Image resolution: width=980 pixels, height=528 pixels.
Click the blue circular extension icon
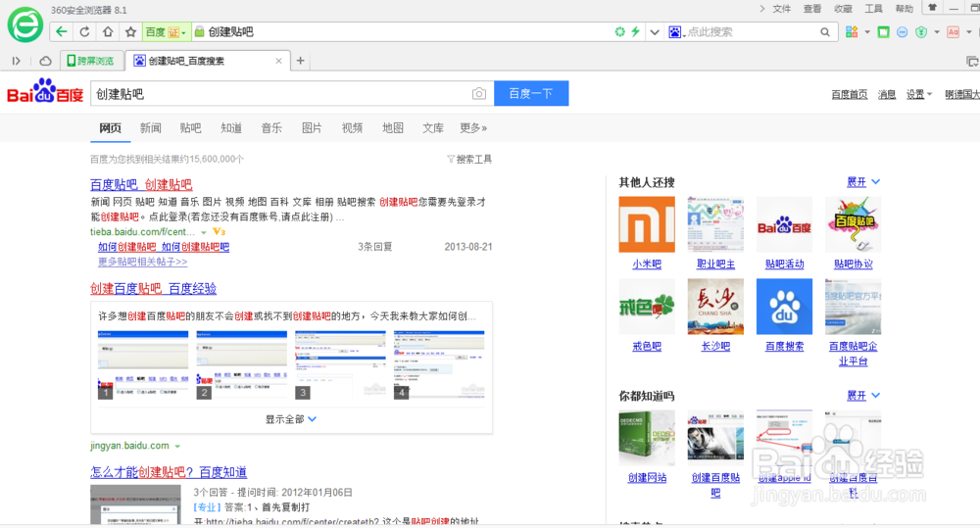(902, 32)
